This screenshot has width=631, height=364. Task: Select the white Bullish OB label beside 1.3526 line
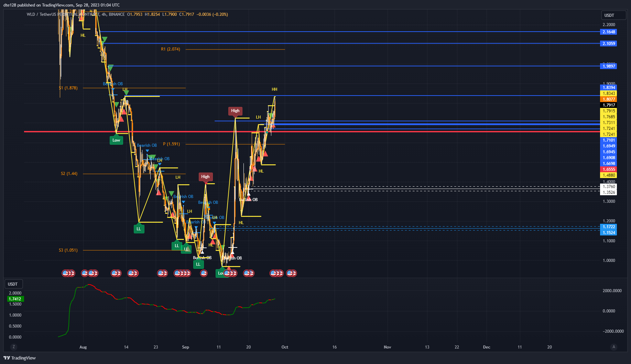(x=248, y=200)
